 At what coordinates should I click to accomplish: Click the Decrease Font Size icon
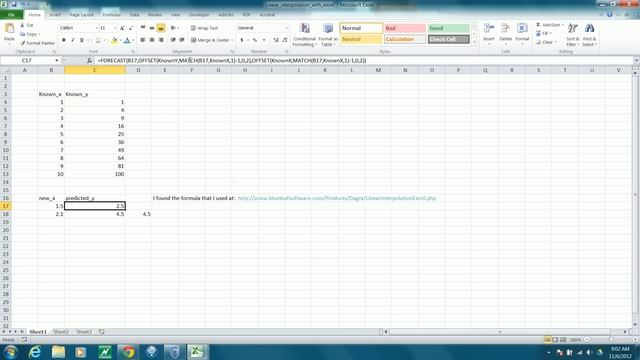pos(131,28)
